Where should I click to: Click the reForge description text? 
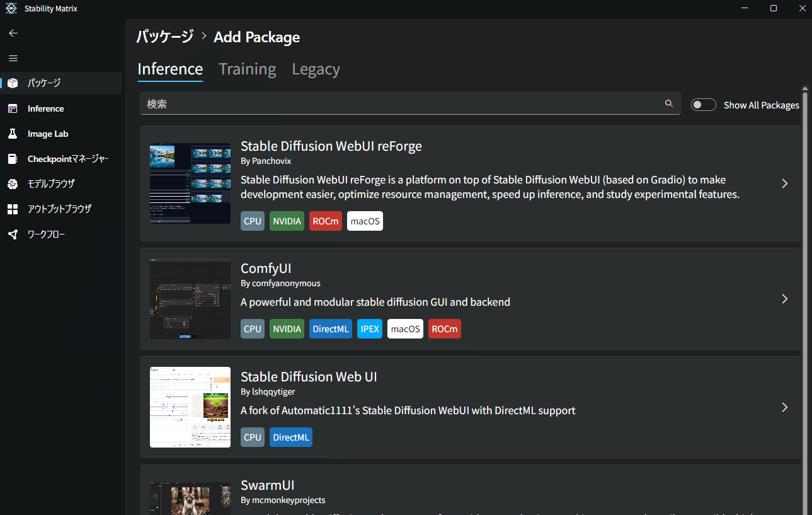[490, 187]
